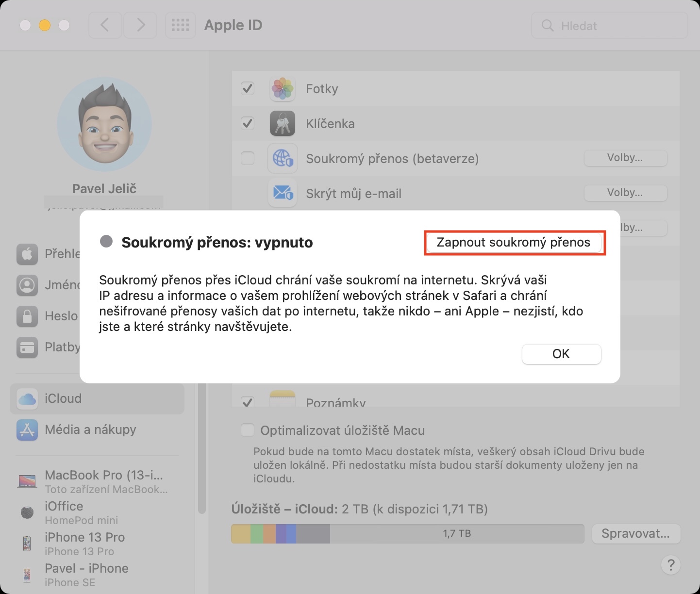700x594 pixels.
Task: Open the help question mark
Action: pyautogui.click(x=671, y=565)
